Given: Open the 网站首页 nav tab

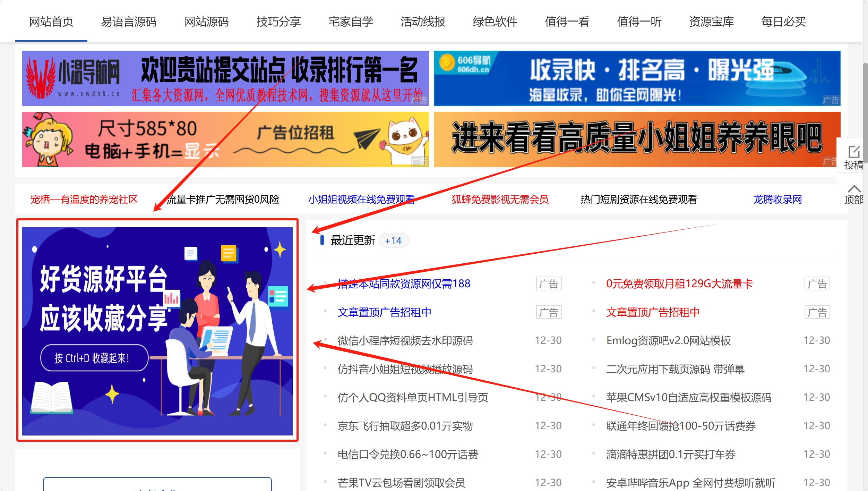Looking at the screenshot, I should 51,22.
